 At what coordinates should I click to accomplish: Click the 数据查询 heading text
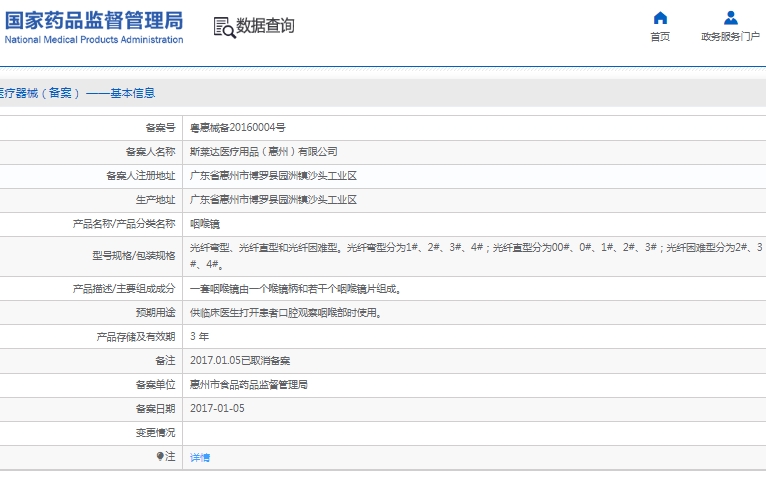pos(265,25)
